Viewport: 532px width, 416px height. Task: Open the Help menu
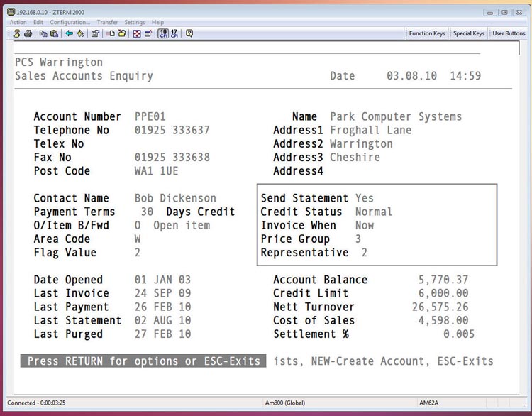[x=157, y=23]
